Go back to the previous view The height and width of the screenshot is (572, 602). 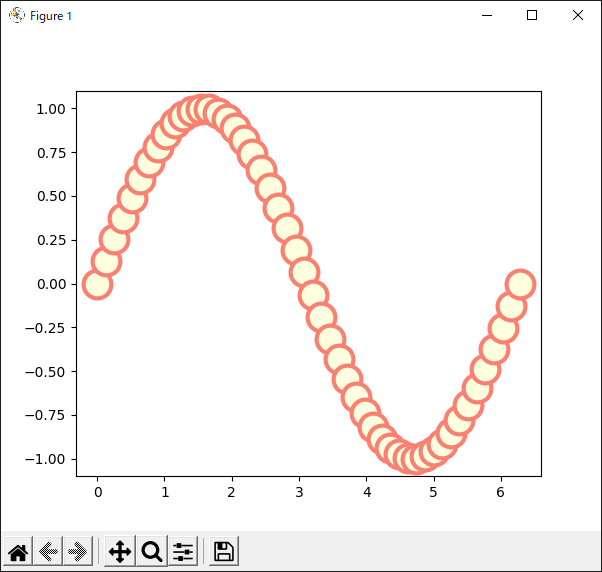coord(47,551)
